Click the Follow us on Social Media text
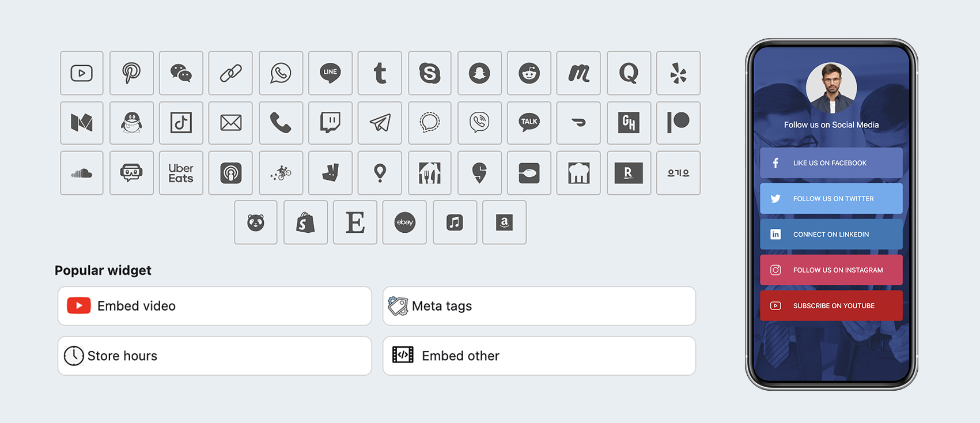Image resolution: width=980 pixels, height=423 pixels. click(x=831, y=124)
